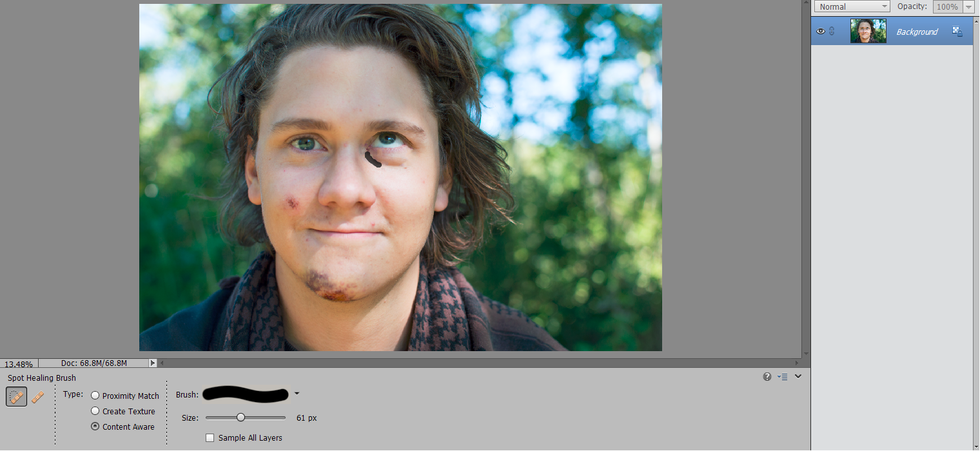Open tool options help question mark

click(767, 377)
